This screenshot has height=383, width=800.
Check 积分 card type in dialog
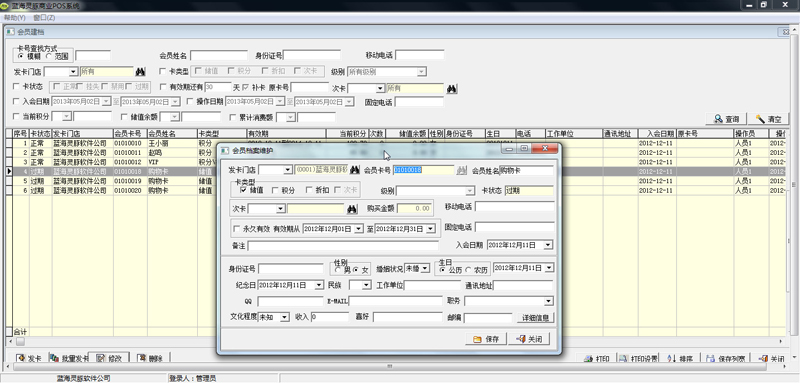276,190
